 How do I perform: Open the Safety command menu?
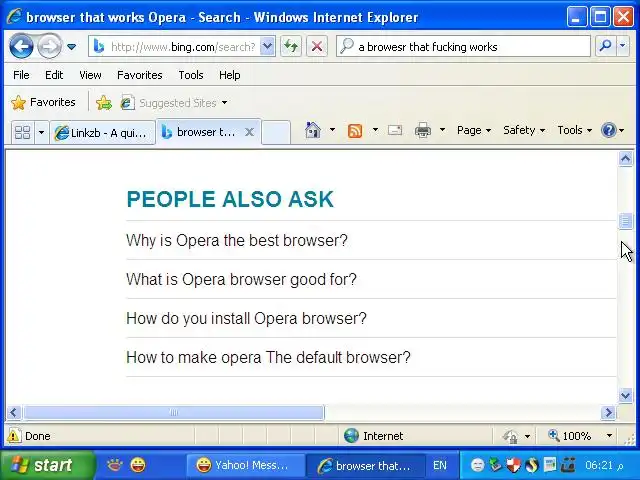pyautogui.click(x=524, y=130)
